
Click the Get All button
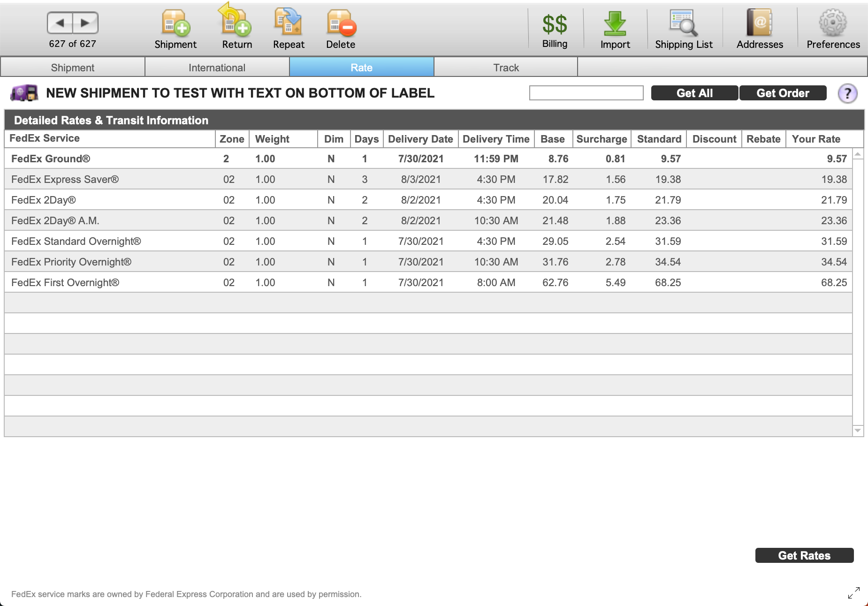pos(694,93)
